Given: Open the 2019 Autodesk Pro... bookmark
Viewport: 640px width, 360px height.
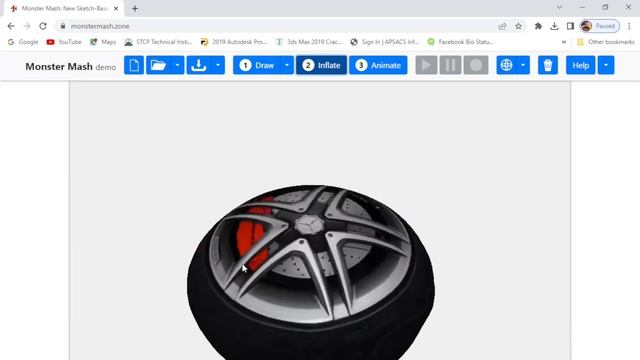Looking at the screenshot, I should 234,42.
